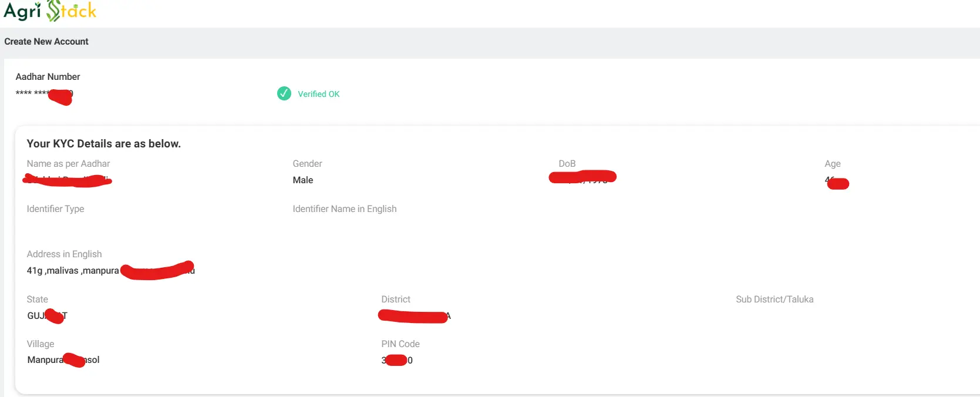Viewport: 980px width, 397px height.
Task: Click the Your KYC Details heading
Action: coord(103,144)
